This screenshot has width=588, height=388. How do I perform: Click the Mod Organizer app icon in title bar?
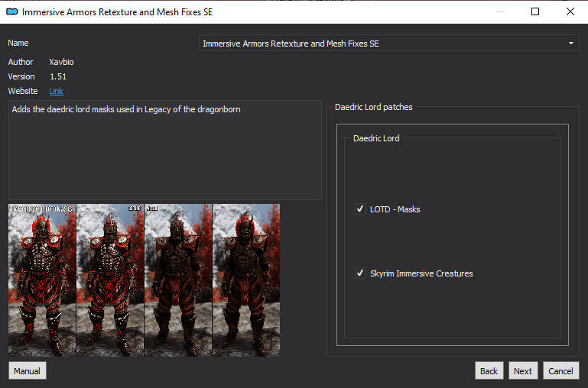[x=12, y=12]
